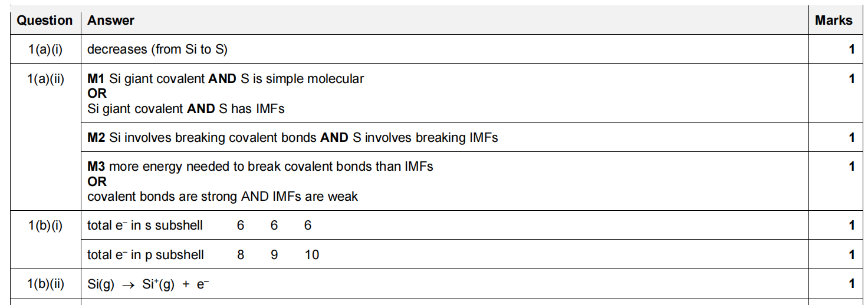The width and height of the screenshot is (868, 305).
Task: Select the 1(b)(i) question label
Action: pos(45,226)
